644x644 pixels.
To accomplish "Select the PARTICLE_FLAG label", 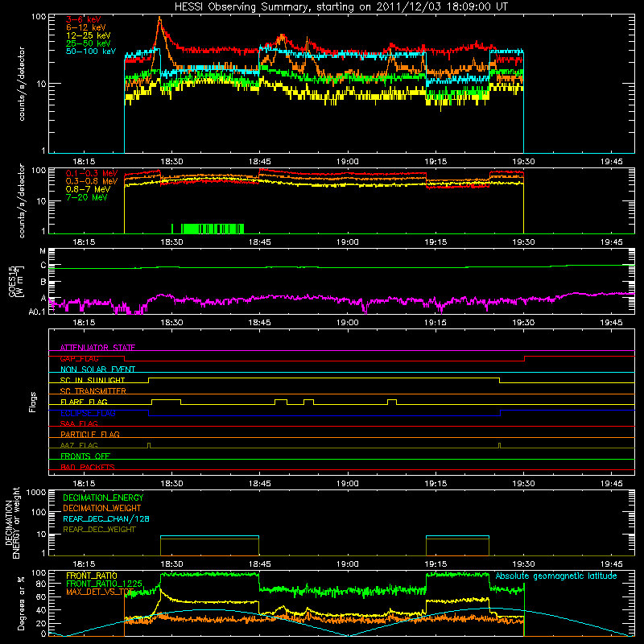I will point(90,434).
